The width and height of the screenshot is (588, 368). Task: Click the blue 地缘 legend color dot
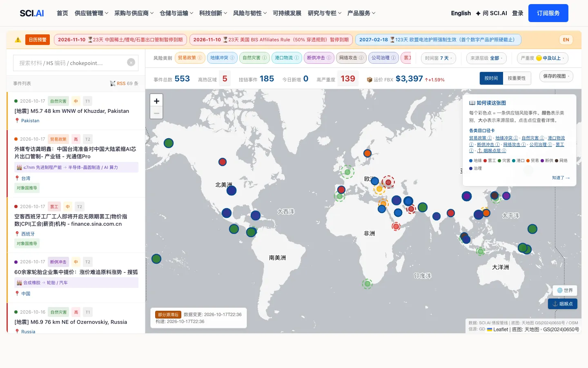click(471, 161)
